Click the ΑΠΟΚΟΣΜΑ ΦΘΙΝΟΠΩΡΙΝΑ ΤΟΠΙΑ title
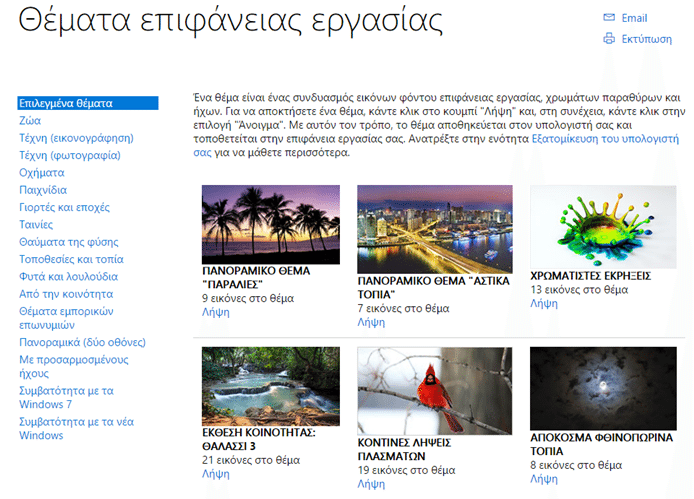Image resolution: width=694 pixels, height=499 pixels. [x=601, y=444]
